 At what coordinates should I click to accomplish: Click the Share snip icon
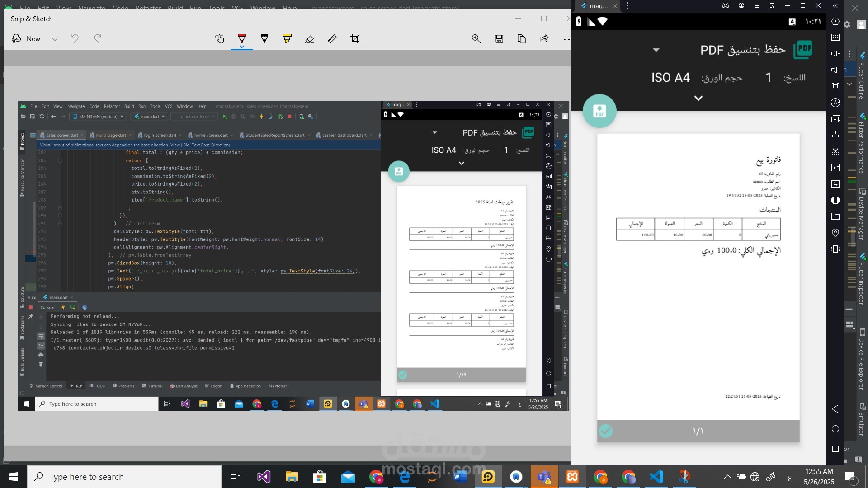click(x=544, y=39)
